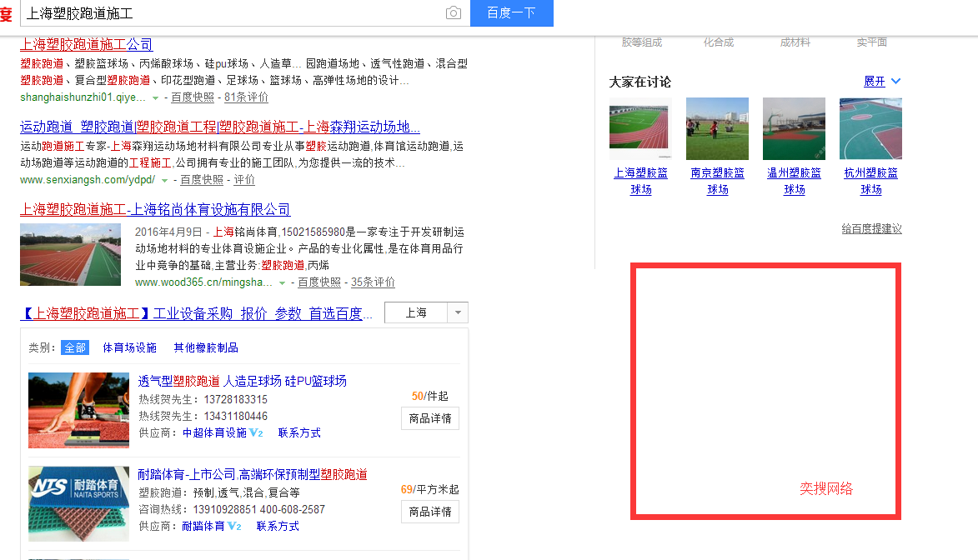
Task: Click the running track photo for 铭尚体育
Action: 70,254
